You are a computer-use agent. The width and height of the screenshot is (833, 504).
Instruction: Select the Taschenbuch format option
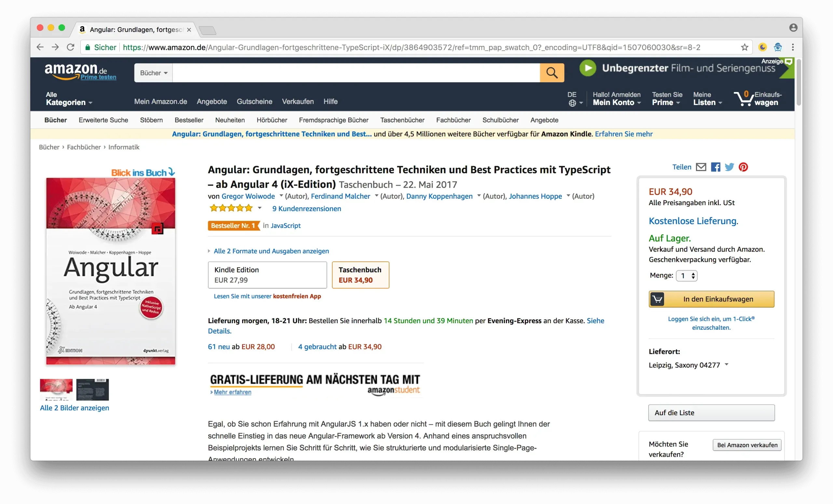tap(361, 275)
